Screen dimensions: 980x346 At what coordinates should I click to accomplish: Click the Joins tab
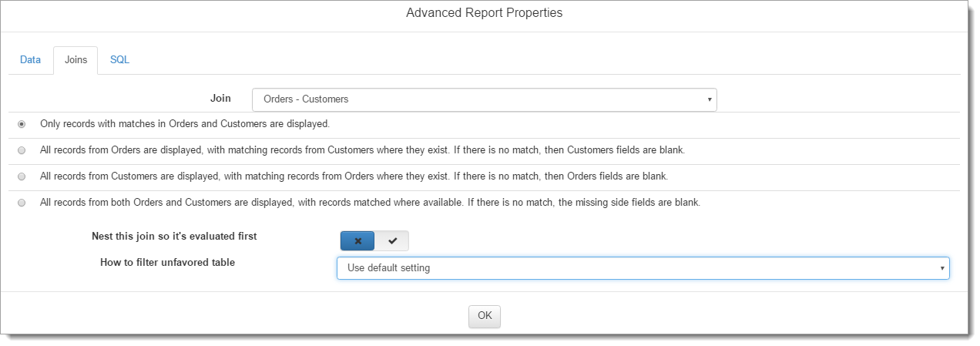pyautogui.click(x=76, y=60)
